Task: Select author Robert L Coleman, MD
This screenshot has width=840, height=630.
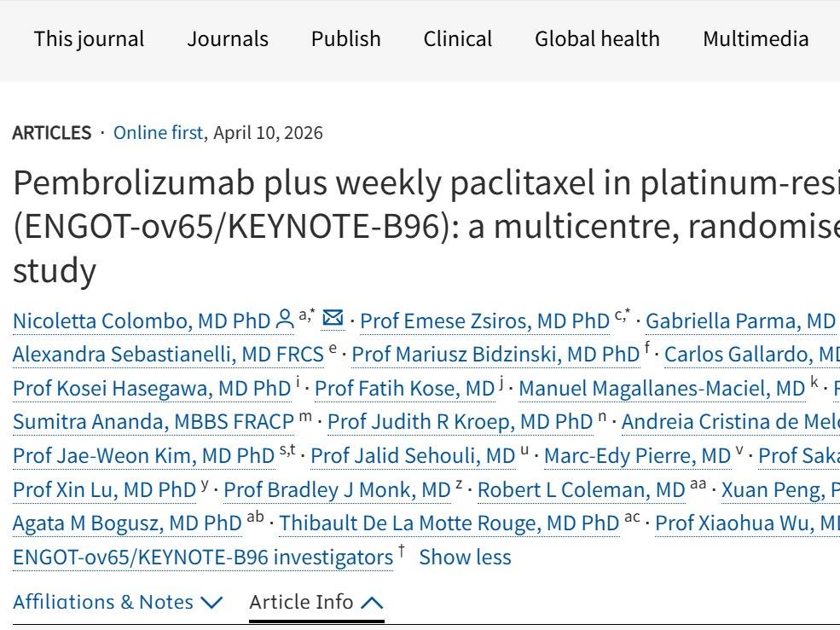Action: click(581, 490)
